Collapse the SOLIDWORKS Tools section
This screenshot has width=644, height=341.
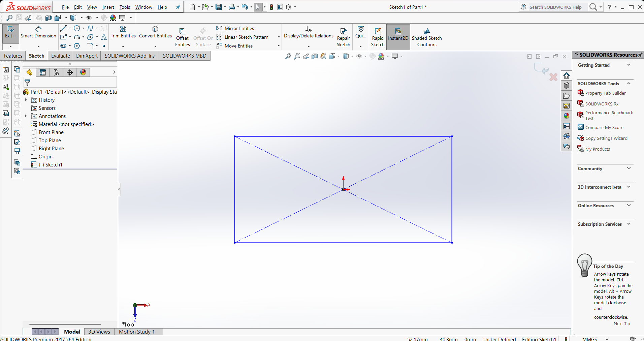point(629,83)
